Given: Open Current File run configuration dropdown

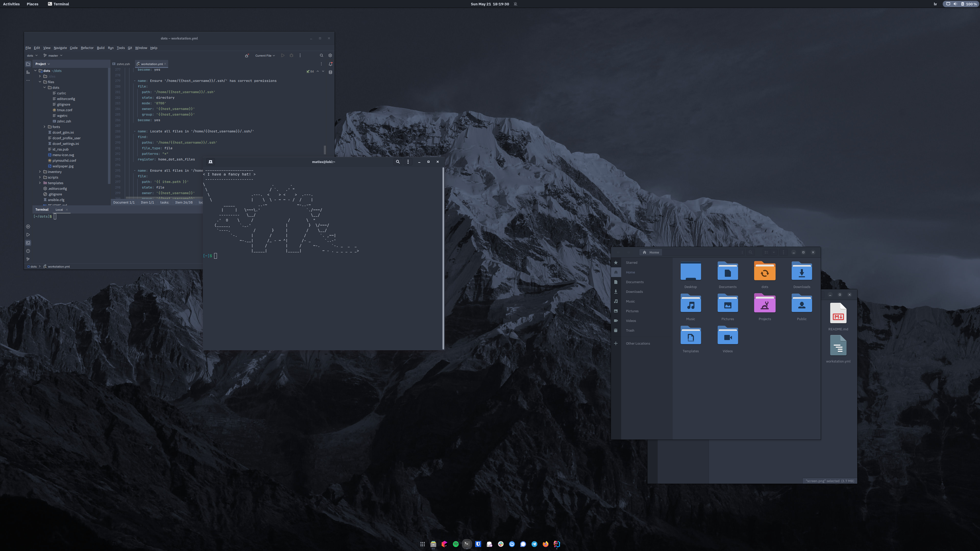Looking at the screenshot, I should point(265,56).
